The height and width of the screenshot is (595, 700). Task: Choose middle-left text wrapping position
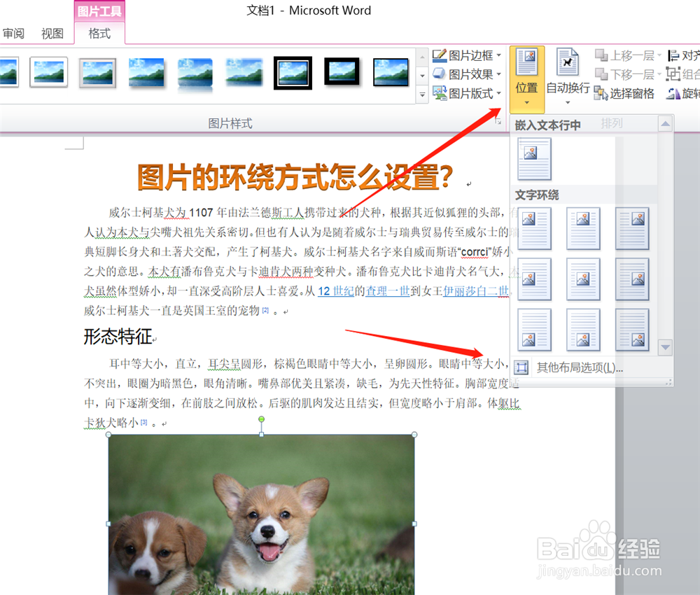pyautogui.click(x=534, y=279)
